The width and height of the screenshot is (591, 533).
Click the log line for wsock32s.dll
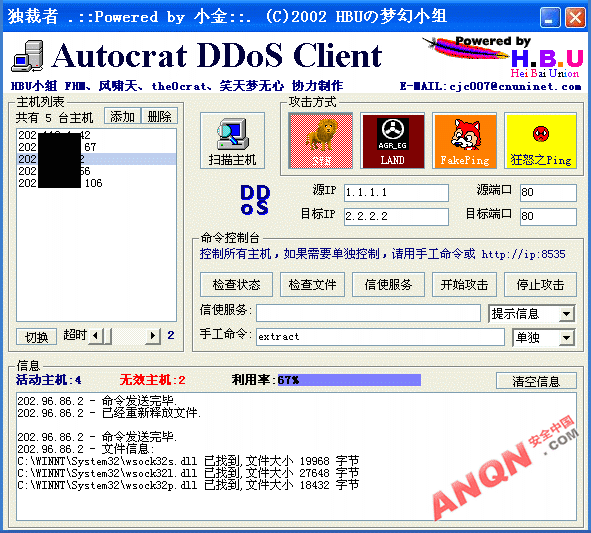pyautogui.click(x=188, y=461)
